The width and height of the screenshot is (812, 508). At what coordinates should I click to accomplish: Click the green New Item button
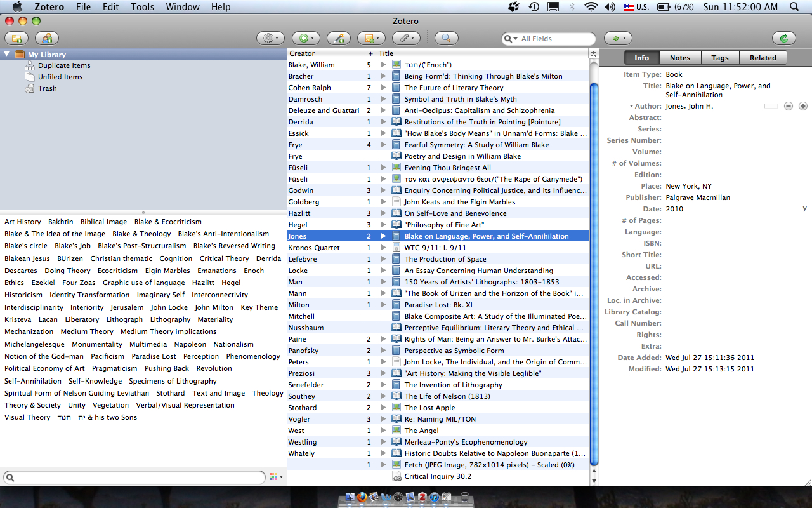coord(305,39)
